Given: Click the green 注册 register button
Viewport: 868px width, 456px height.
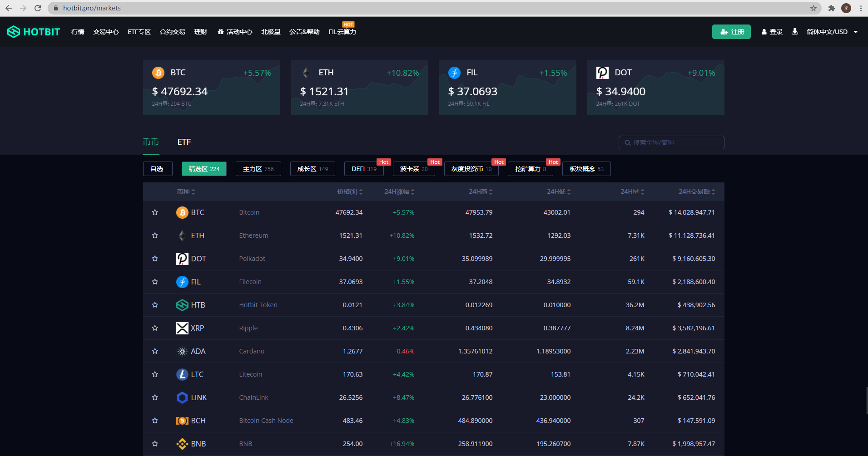Looking at the screenshot, I should click(731, 32).
